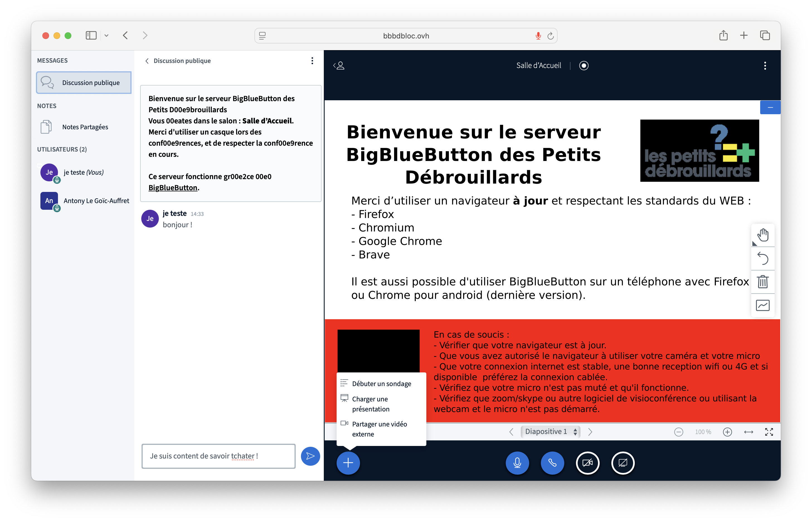Start recording with record button
Screen dimensions: 812x522
click(x=584, y=65)
